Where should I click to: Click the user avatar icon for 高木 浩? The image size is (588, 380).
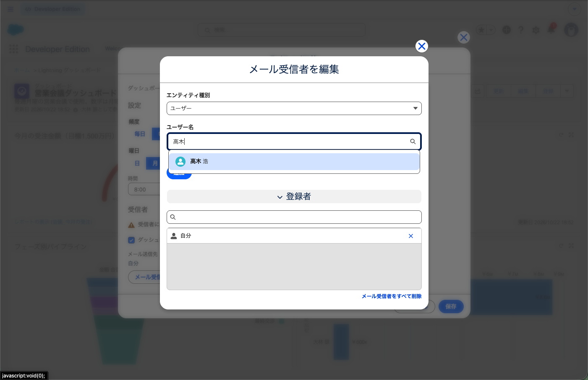(x=180, y=162)
